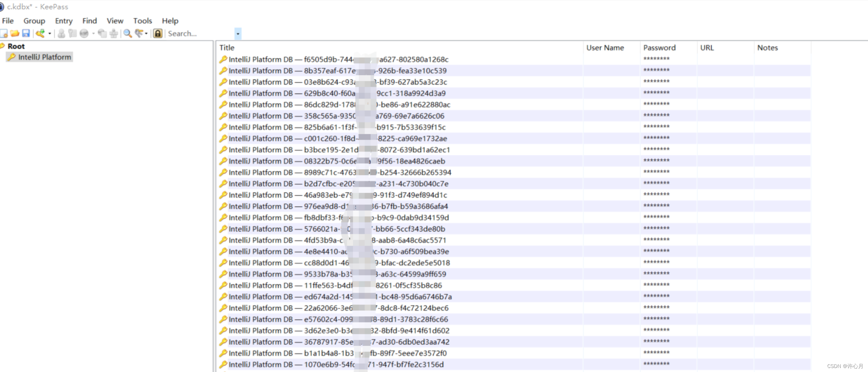Open the Help menu

coord(170,21)
